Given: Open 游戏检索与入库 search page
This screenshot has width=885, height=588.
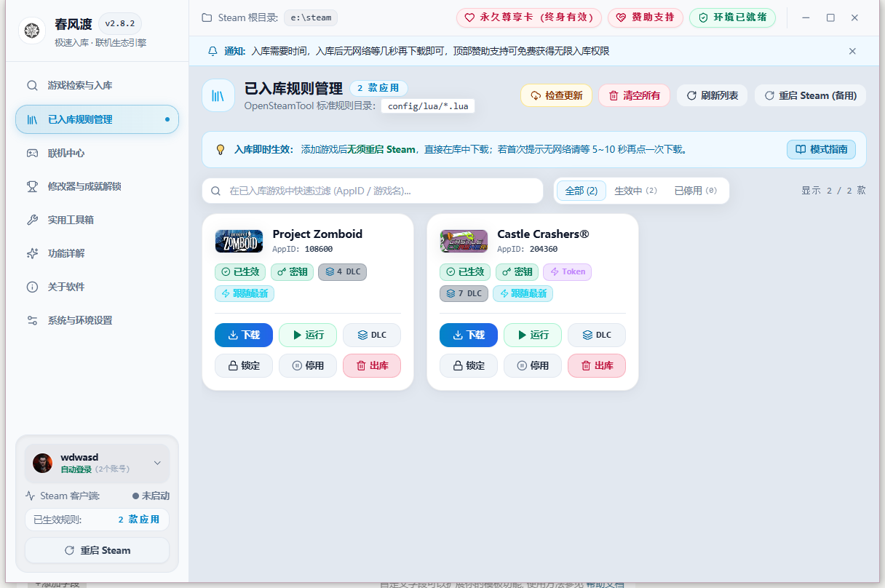Looking at the screenshot, I should [97, 85].
